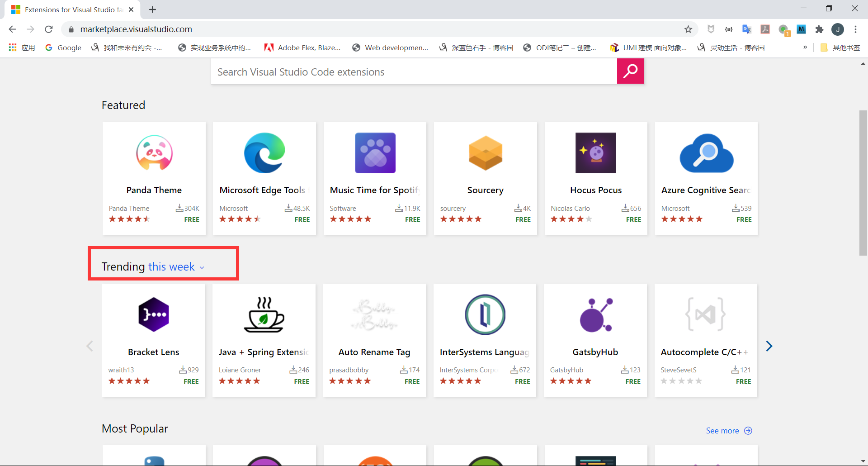868x466 pixels.
Task: Click the prasadbobby publisher name
Action: coord(349,370)
